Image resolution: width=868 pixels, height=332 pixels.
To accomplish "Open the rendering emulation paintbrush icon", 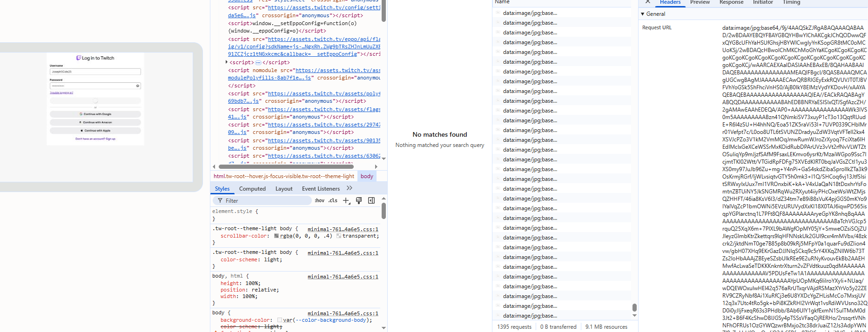I will pos(359,200).
